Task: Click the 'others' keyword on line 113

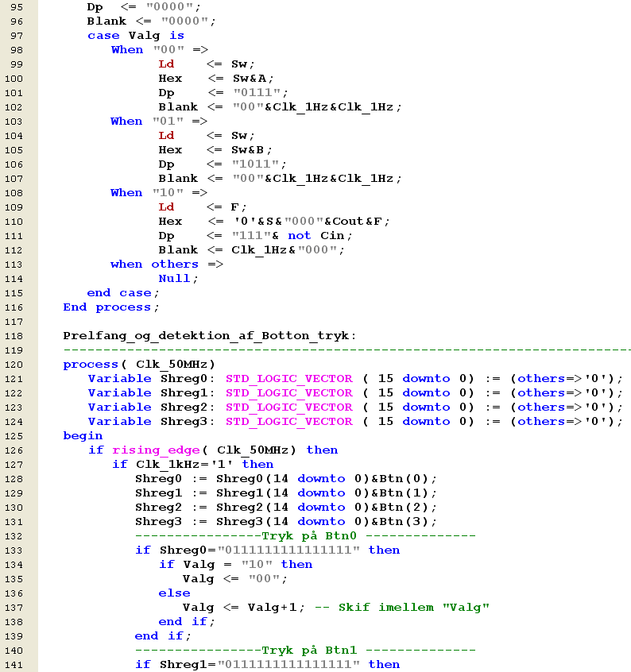Action: [175, 265]
